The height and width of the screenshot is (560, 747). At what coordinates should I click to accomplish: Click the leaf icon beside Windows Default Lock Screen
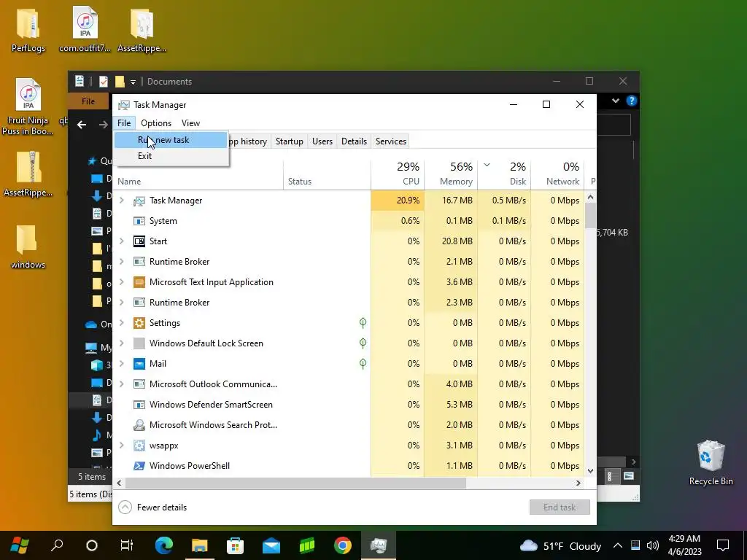tap(363, 343)
